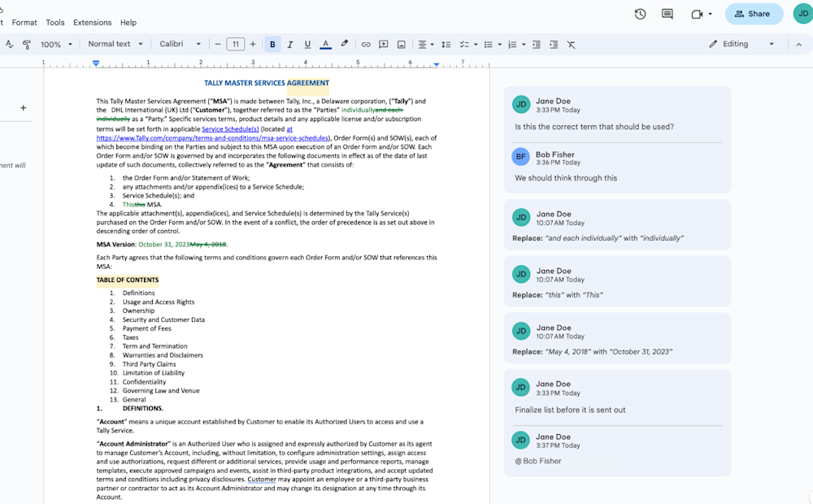
Task: Open the Tools menu
Action: coord(54,22)
